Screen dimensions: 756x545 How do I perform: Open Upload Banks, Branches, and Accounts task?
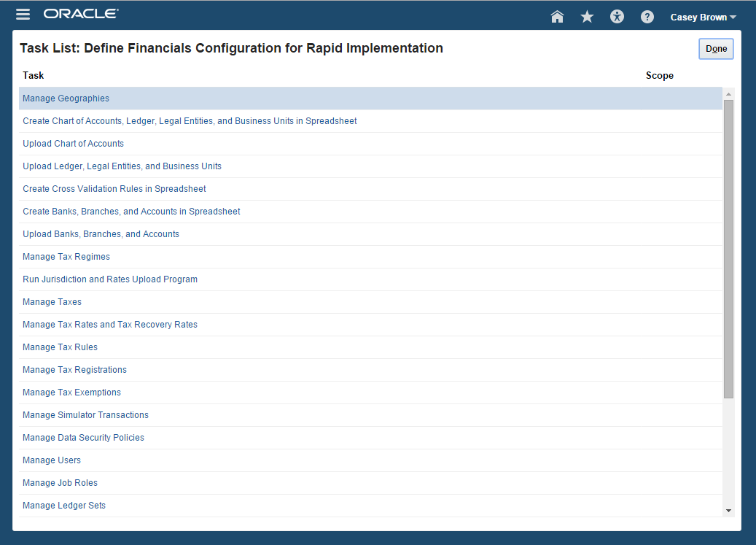point(101,234)
